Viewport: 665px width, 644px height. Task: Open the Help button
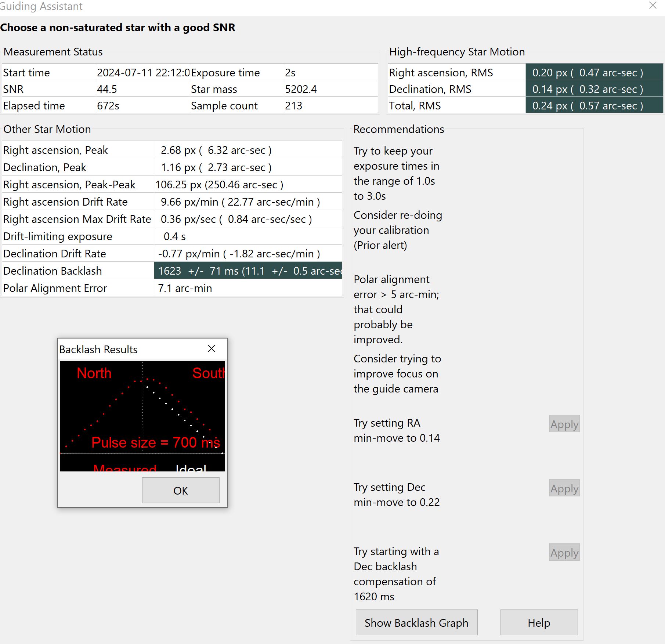point(539,622)
